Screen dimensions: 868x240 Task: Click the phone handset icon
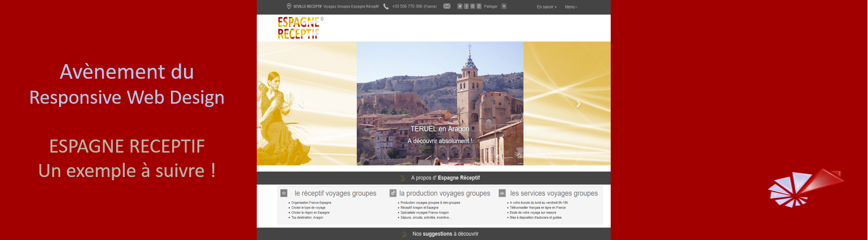pos(386,7)
